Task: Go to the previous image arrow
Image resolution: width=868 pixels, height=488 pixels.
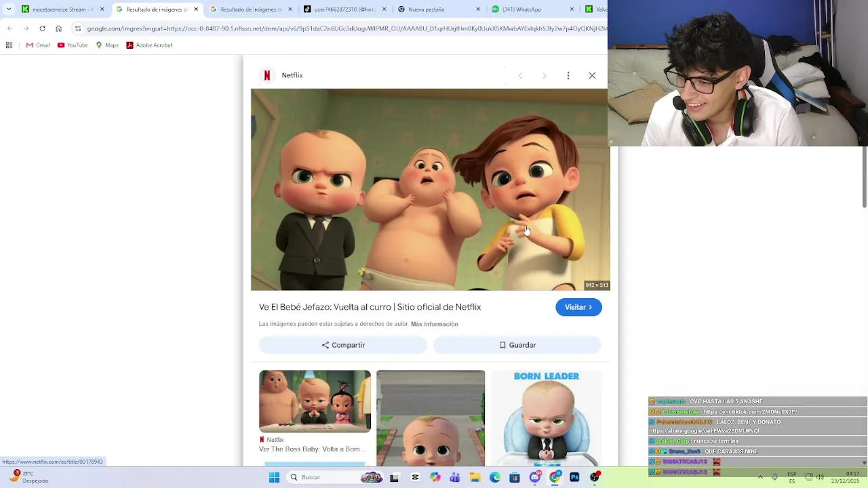Action: pyautogui.click(x=520, y=75)
